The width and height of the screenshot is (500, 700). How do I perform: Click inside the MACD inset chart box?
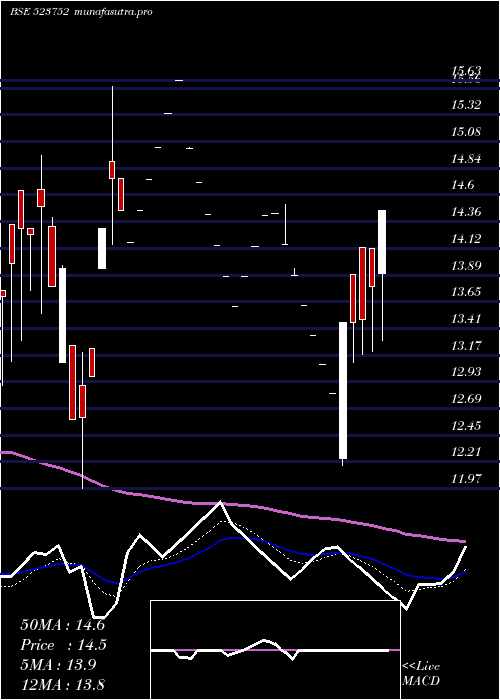(x=275, y=650)
